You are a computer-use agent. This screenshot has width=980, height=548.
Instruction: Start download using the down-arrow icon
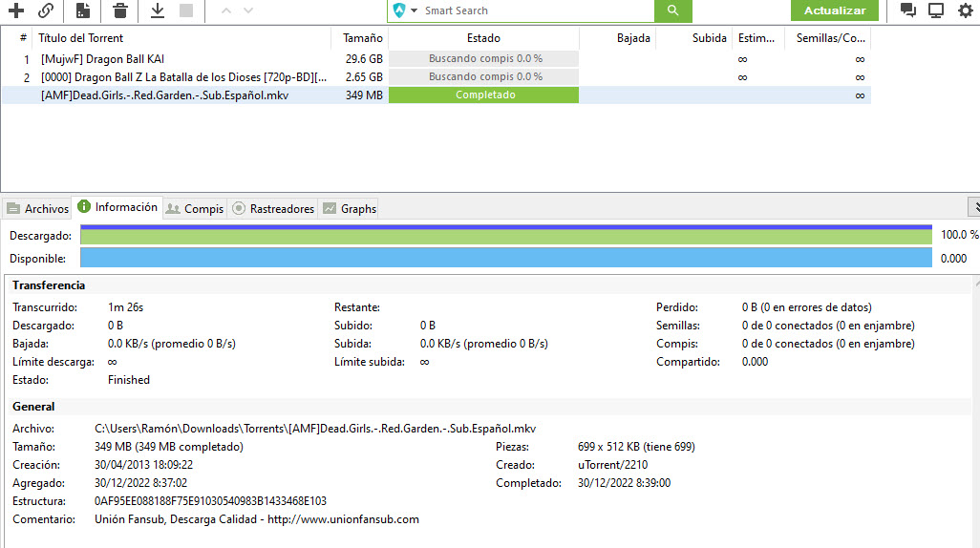158,11
